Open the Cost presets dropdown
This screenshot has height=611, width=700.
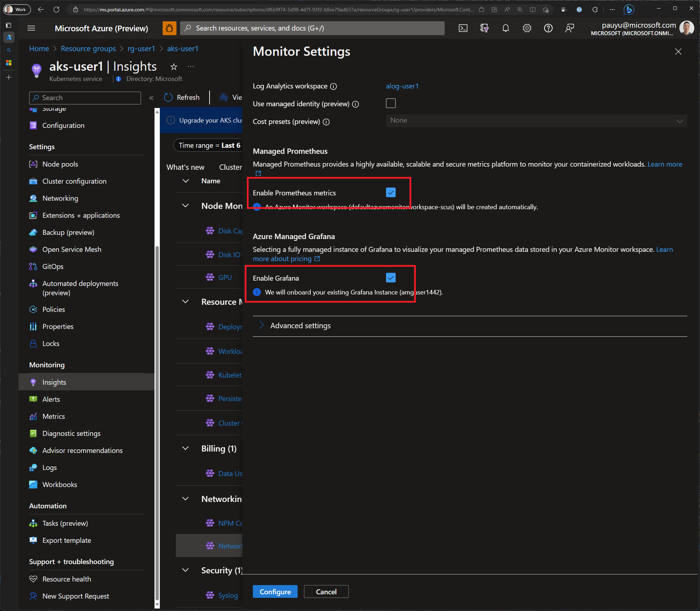[536, 120]
